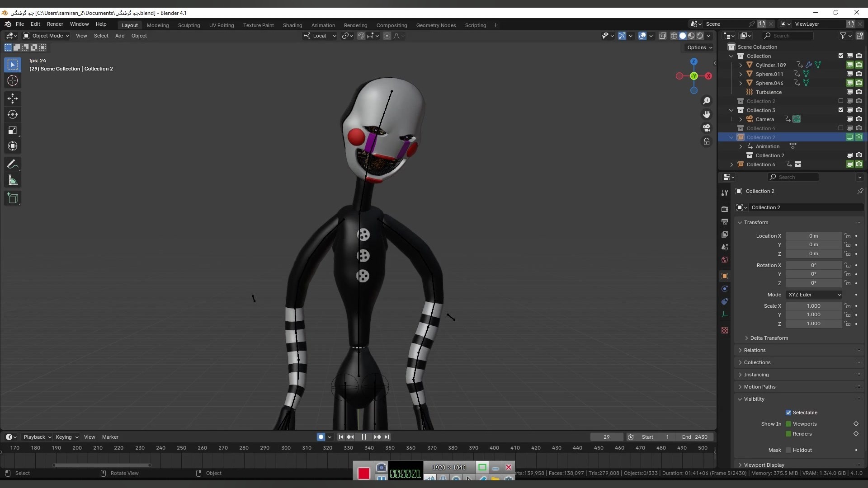Image resolution: width=868 pixels, height=488 pixels.
Task: Open the timeline Playback popover
Action: click(x=37, y=437)
